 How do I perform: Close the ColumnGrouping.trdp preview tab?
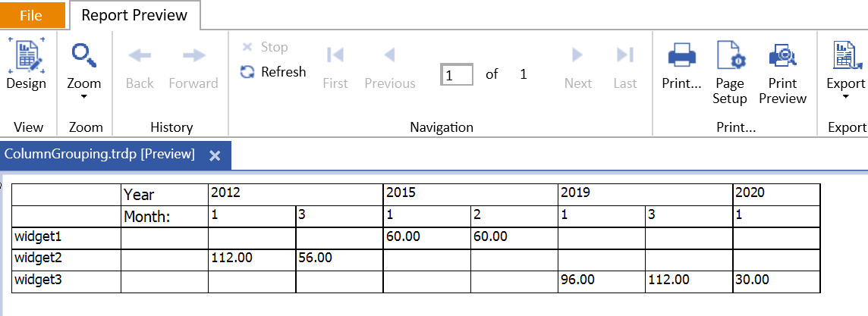215,155
